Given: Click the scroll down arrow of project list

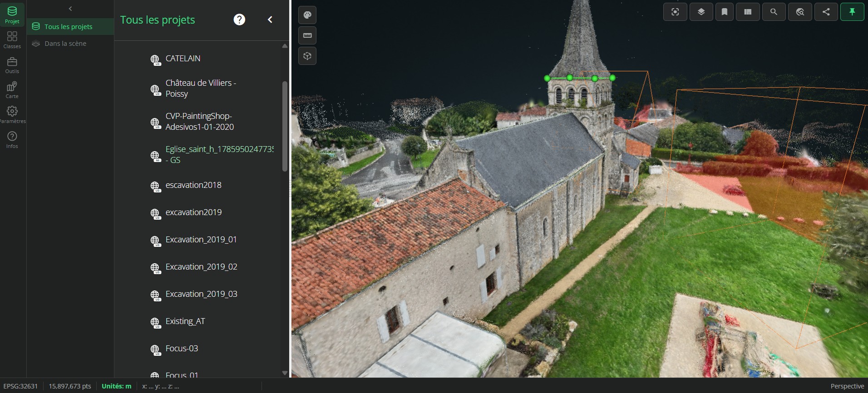Looking at the screenshot, I should (x=285, y=373).
